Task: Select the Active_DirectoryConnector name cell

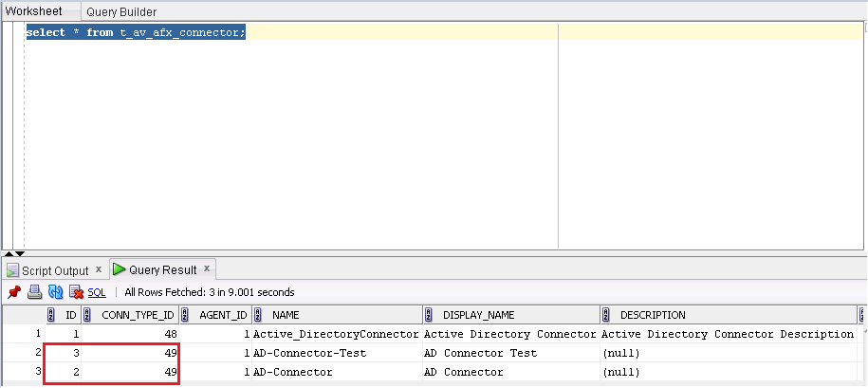Action: click(335, 334)
